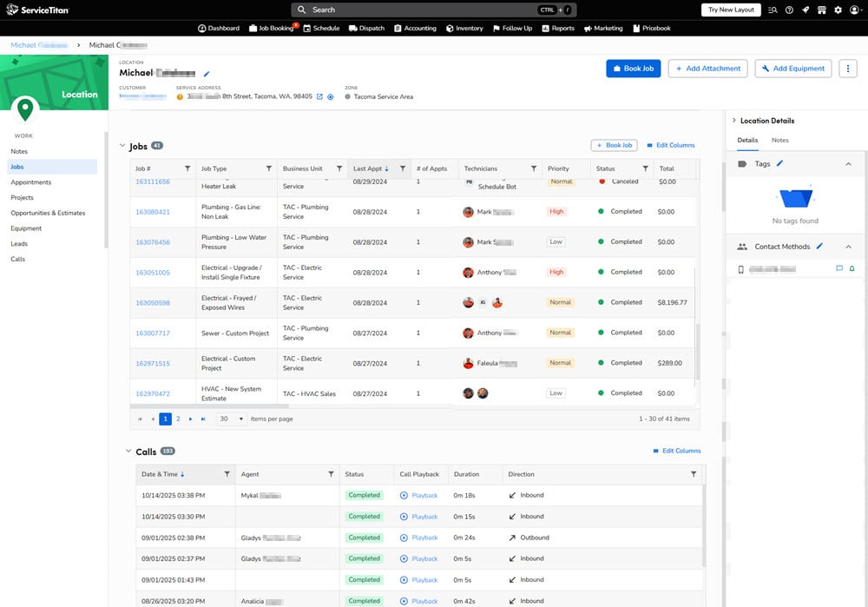Image resolution: width=868 pixels, height=607 pixels.
Task: Click the blue Book Job button
Action: point(633,68)
